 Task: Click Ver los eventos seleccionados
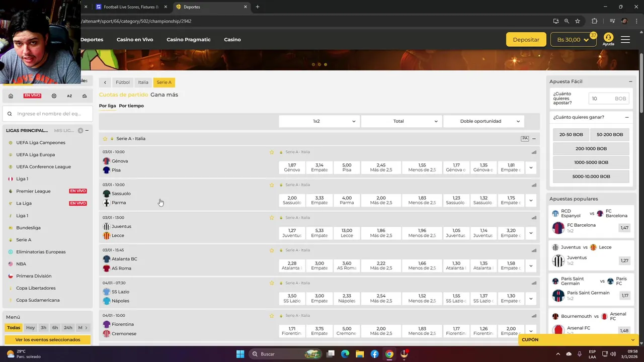[x=48, y=340]
